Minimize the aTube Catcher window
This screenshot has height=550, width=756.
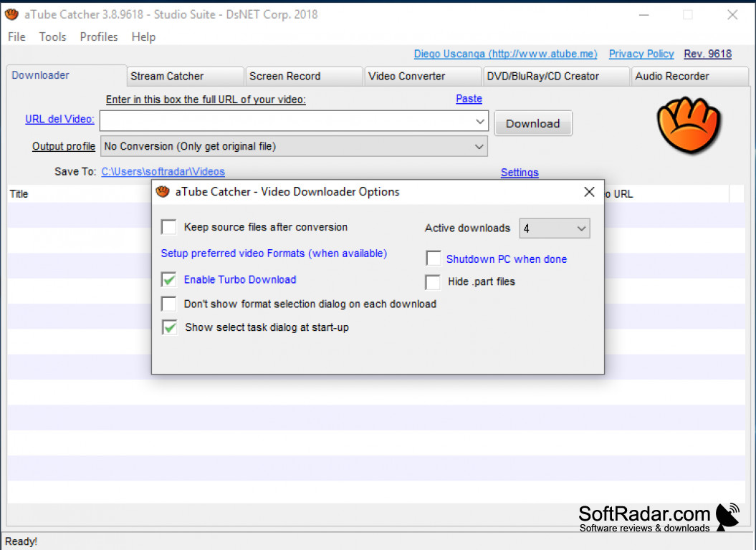point(643,15)
